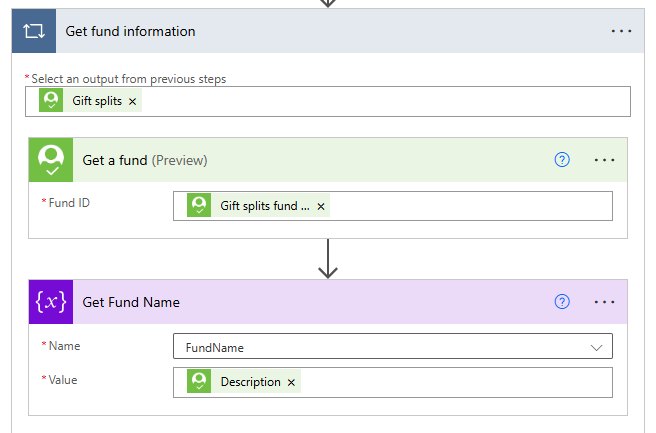Remove the Gift splits fund token
The image size is (656, 433).
321,206
